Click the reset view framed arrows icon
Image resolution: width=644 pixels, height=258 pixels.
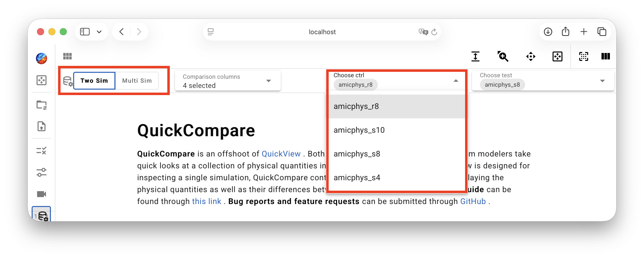point(558,56)
